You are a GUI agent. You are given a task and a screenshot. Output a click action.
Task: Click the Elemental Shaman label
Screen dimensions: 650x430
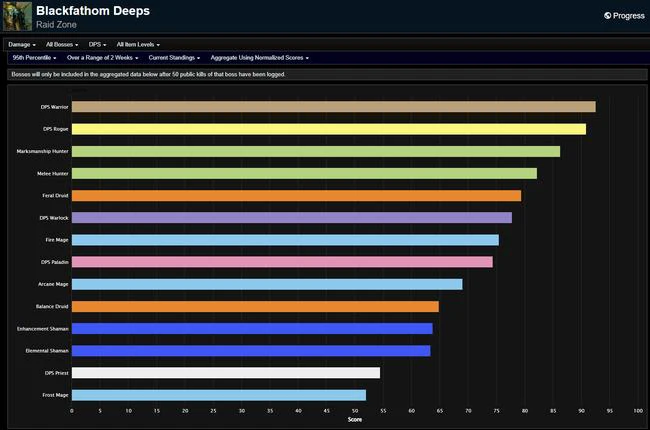(47, 351)
